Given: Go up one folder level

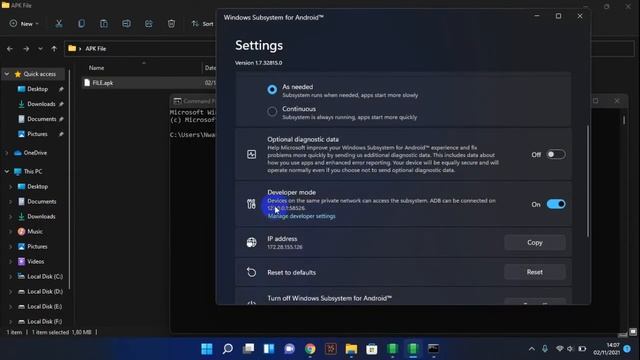Looking at the screenshot, I should 54,49.
